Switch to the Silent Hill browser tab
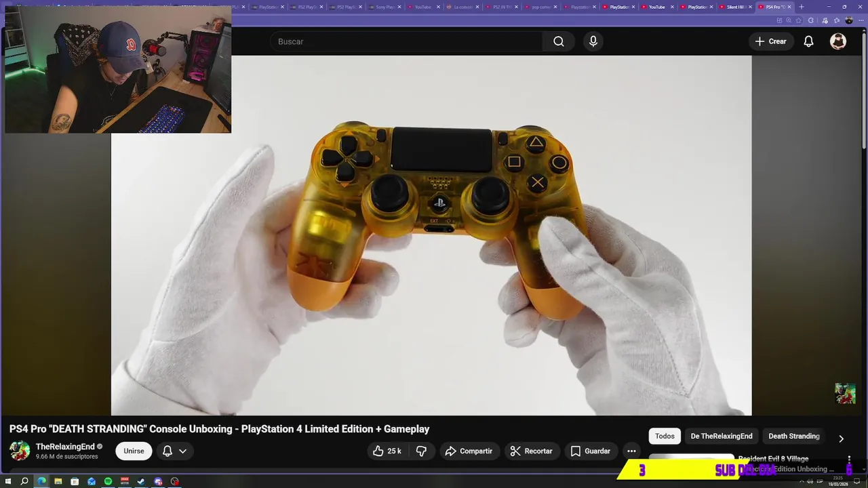This screenshot has height=488, width=868. [x=736, y=7]
